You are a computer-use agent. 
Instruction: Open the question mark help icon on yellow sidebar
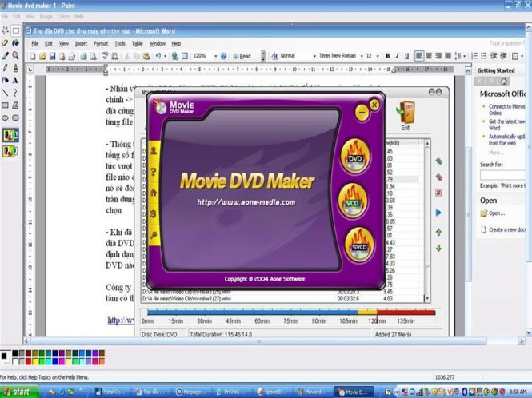pos(154,172)
